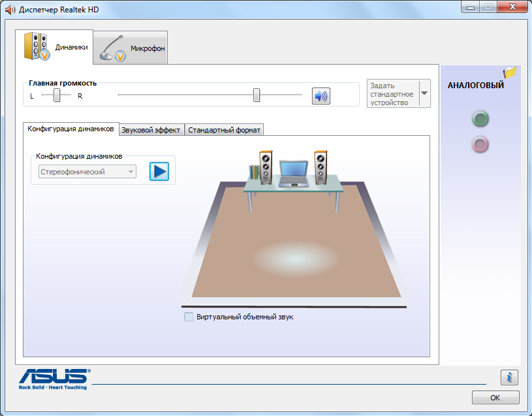This screenshot has width=532, height=416.
Task: Minimize the Диспетчер Realtek HD window
Action: (x=470, y=7)
